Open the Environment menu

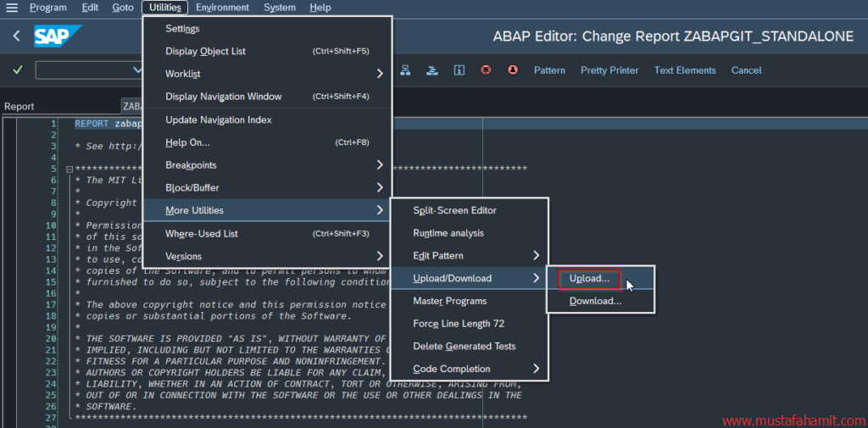pyautogui.click(x=222, y=8)
